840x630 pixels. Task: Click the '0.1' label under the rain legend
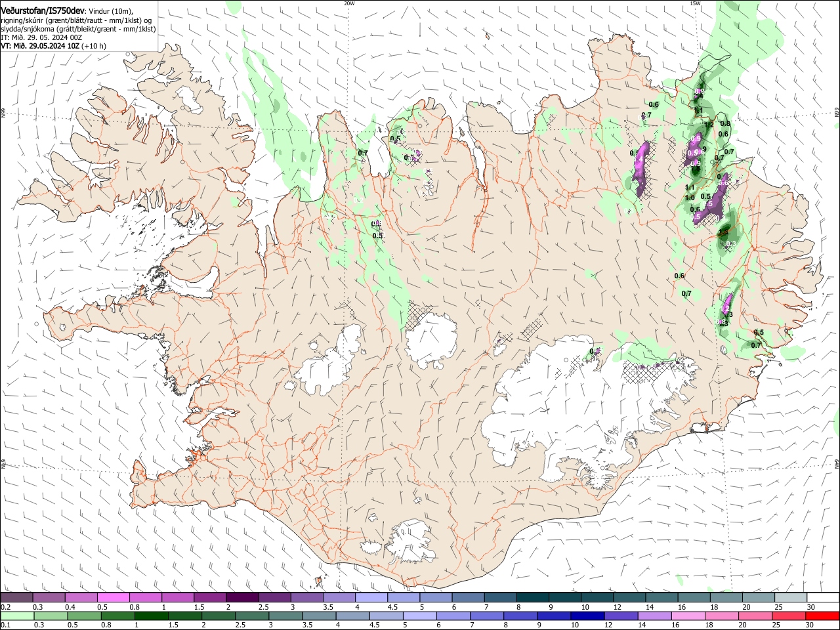pyautogui.click(x=5, y=625)
